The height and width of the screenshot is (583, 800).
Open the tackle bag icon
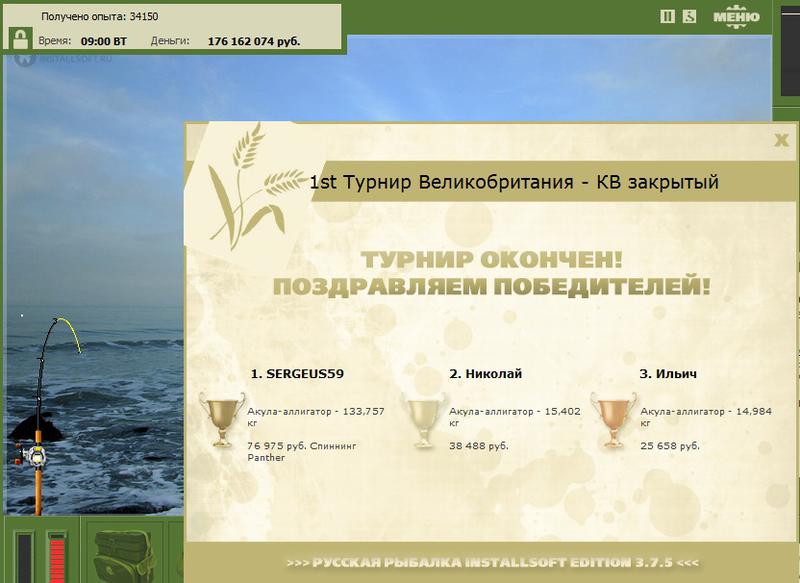tap(125, 556)
